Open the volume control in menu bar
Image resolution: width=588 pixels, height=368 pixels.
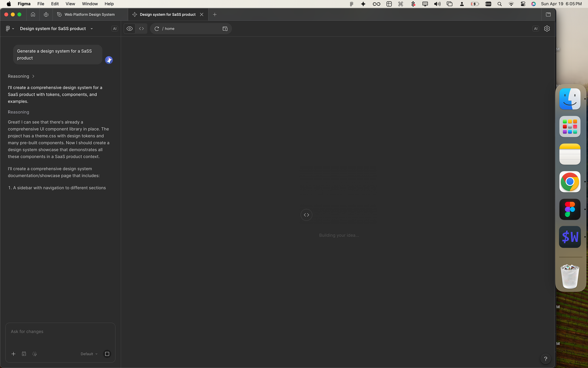point(437,4)
